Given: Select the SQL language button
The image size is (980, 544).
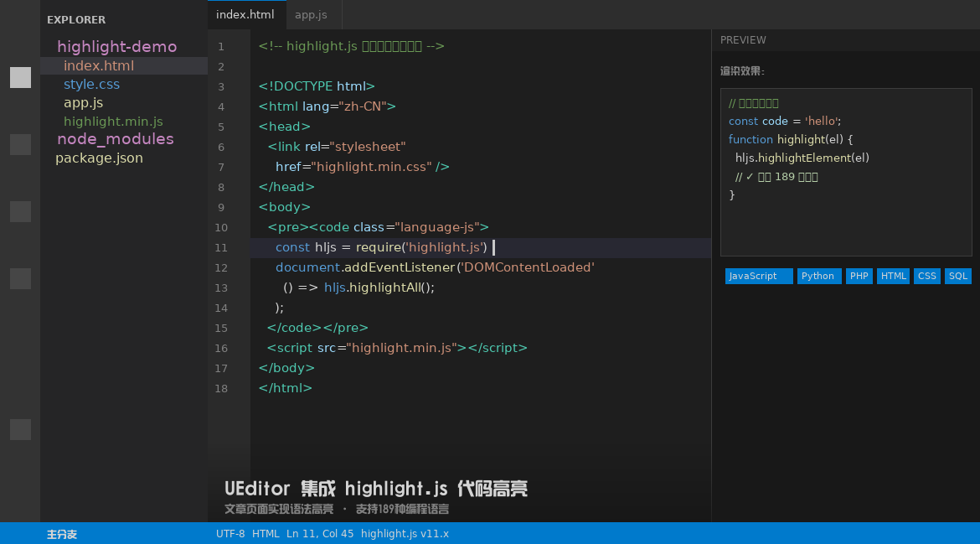Looking at the screenshot, I should tap(957, 276).
